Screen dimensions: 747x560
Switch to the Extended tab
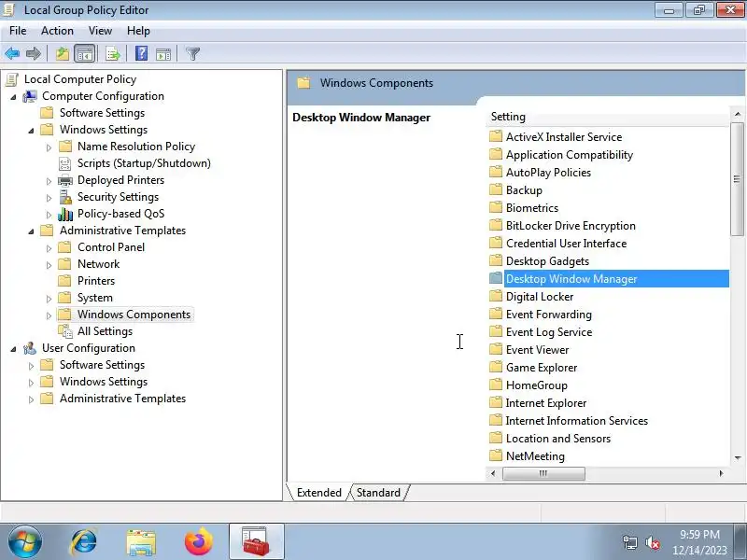coord(318,493)
